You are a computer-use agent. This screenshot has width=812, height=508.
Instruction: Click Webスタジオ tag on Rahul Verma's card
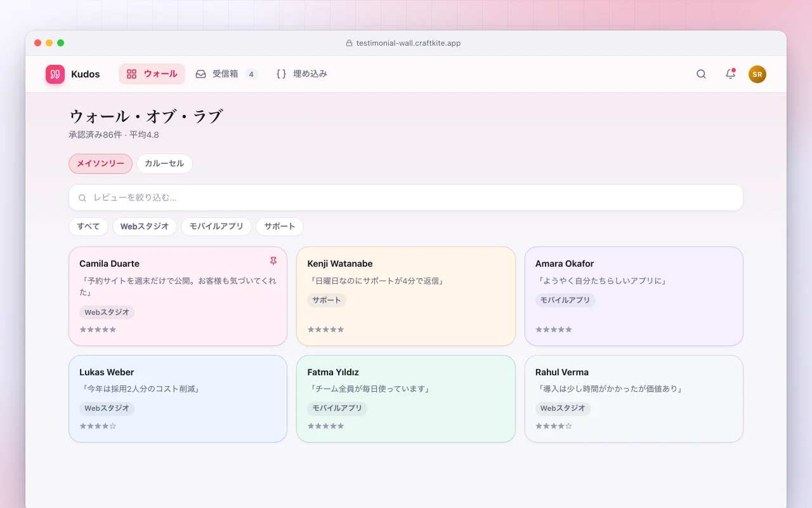coord(563,408)
